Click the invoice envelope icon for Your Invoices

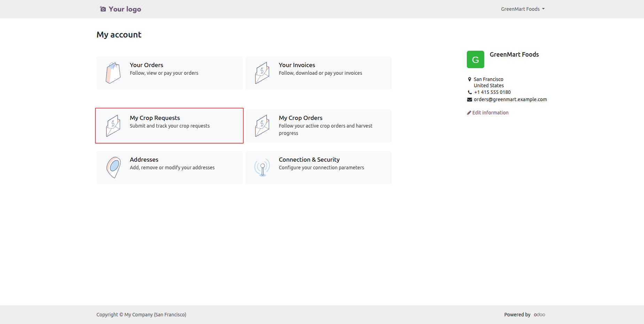(x=262, y=73)
